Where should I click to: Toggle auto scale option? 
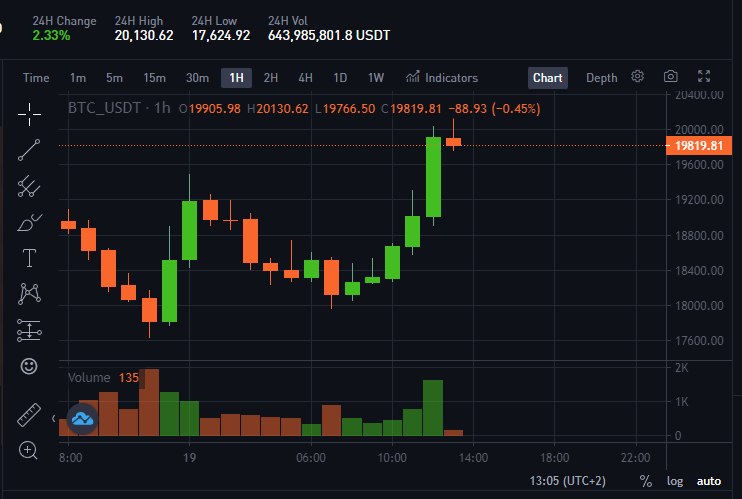coord(709,481)
